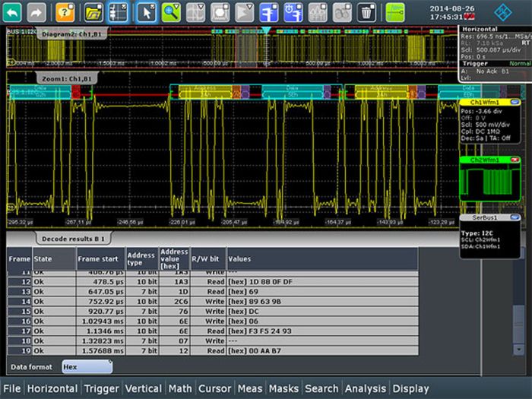Select values cell [hex] DC
This screenshot has height=399, width=532.
322,312
